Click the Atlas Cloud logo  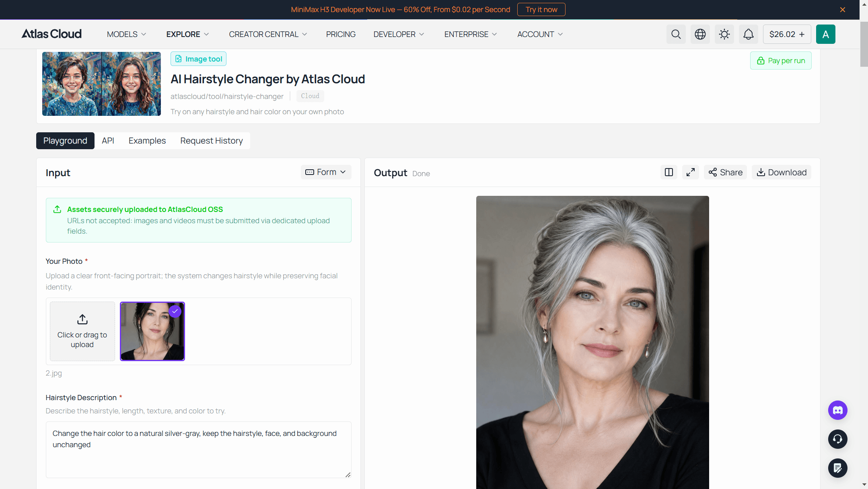51,34
